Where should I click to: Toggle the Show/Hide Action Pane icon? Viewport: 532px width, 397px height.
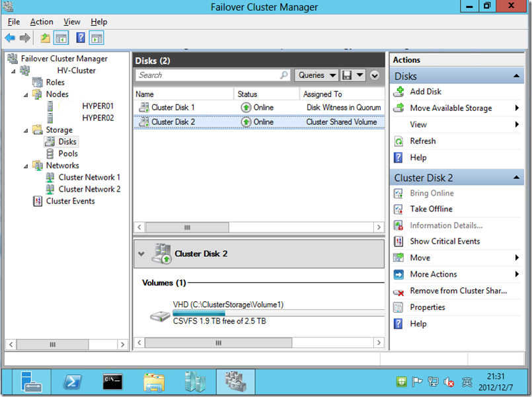tap(96, 38)
